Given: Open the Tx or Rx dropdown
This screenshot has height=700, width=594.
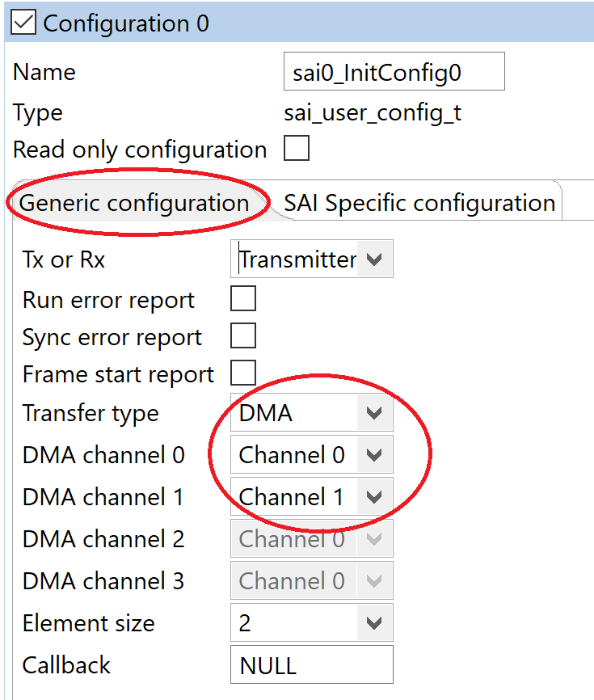Looking at the screenshot, I should pos(374,259).
